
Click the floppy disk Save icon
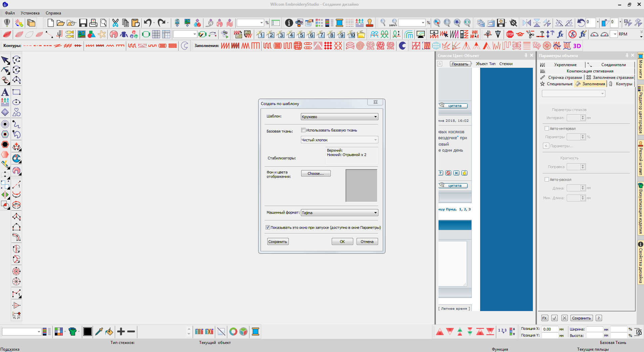pos(83,23)
